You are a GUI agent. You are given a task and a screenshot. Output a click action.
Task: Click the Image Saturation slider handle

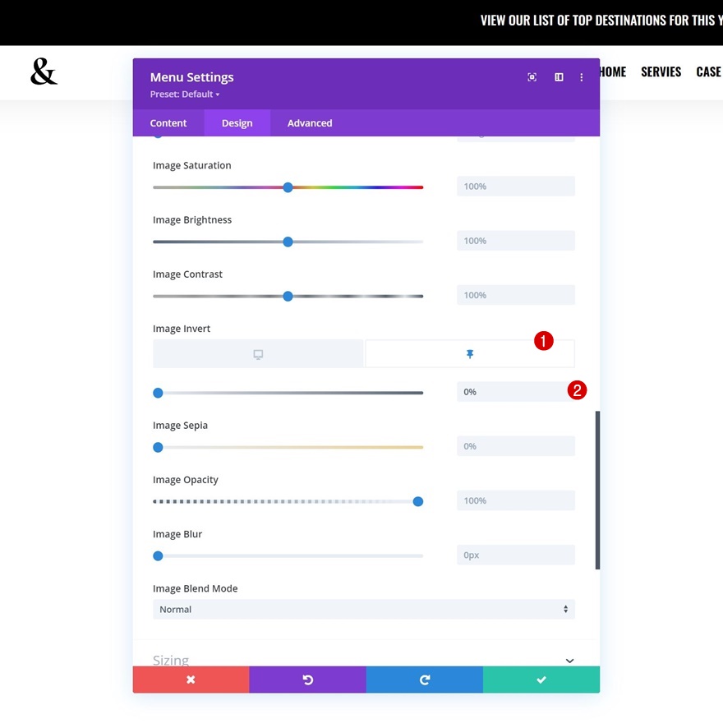click(x=288, y=187)
